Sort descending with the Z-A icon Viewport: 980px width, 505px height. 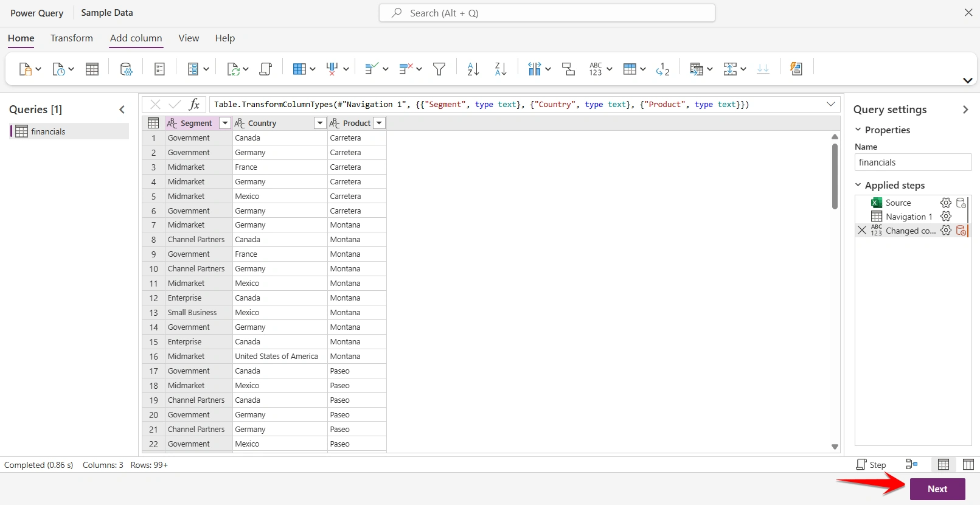[501, 69]
